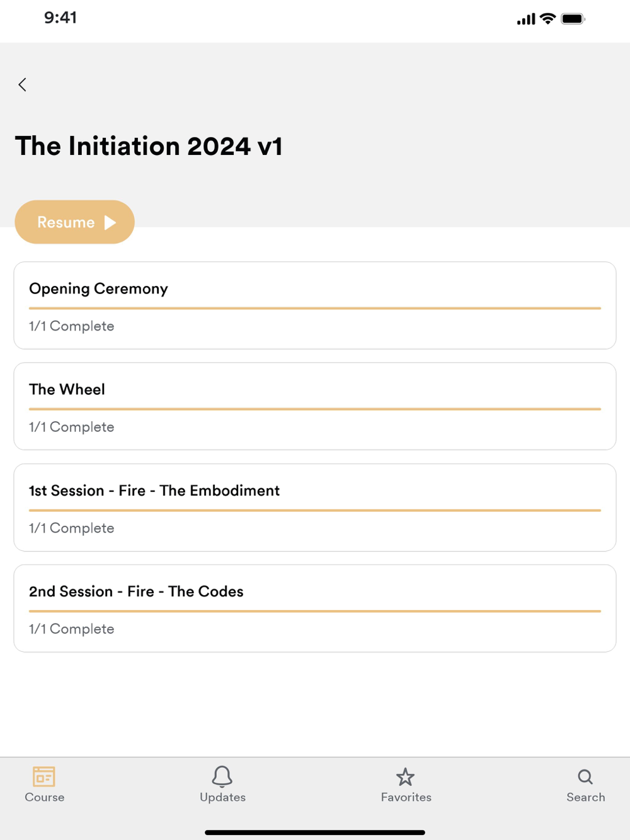This screenshot has height=840, width=630.
Task: Open the Course tab icon
Action: pyautogui.click(x=44, y=776)
